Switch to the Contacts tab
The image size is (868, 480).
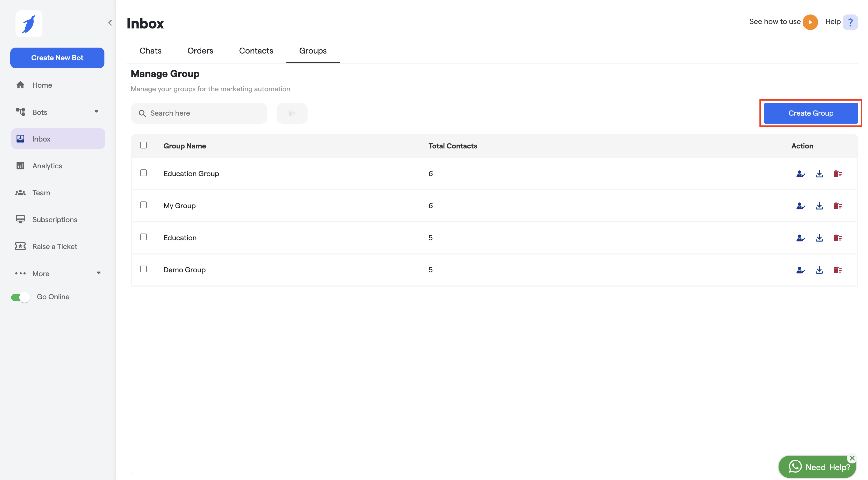(x=256, y=51)
